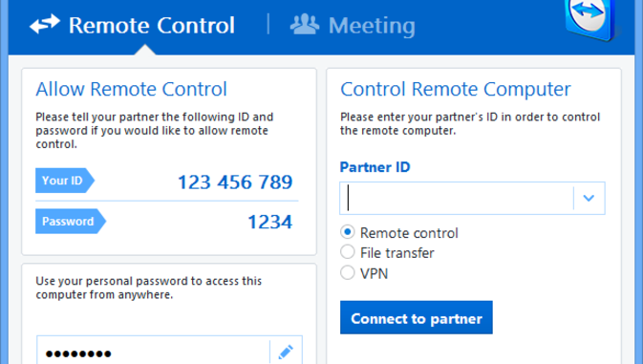The height and width of the screenshot is (364, 643).
Task: Select the password value 1234
Action: [x=269, y=223]
